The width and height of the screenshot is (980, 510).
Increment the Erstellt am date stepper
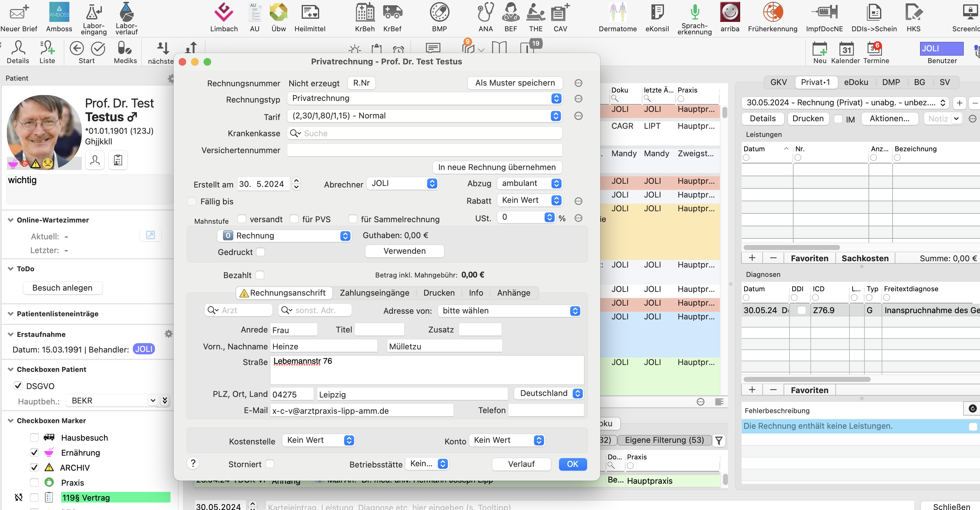(x=296, y=180)
